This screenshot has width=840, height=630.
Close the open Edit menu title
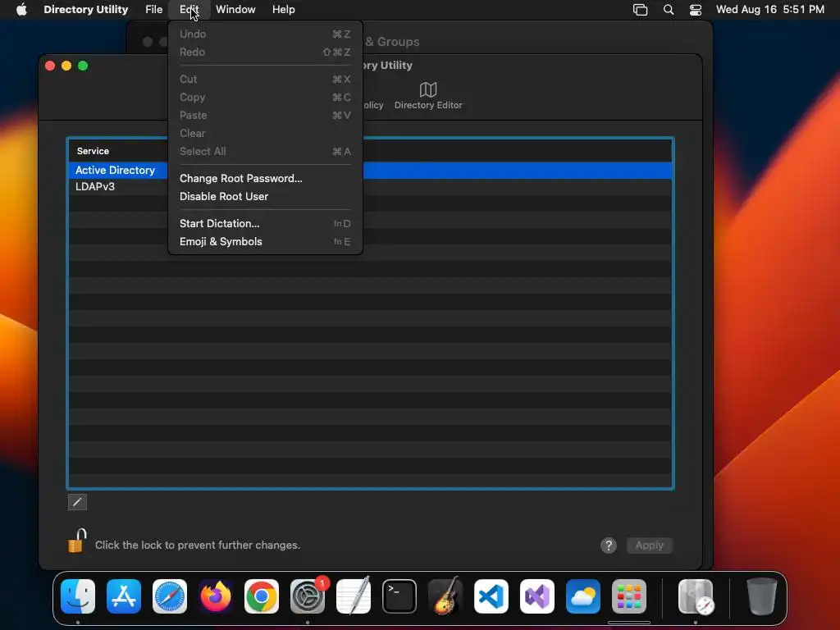click(x=189, y=10)
